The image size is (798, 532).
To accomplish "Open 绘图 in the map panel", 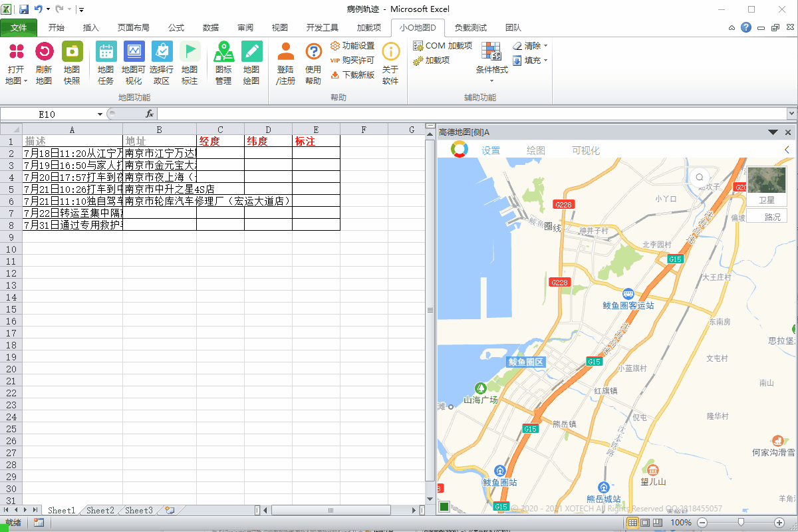I will tap(535, 151).
